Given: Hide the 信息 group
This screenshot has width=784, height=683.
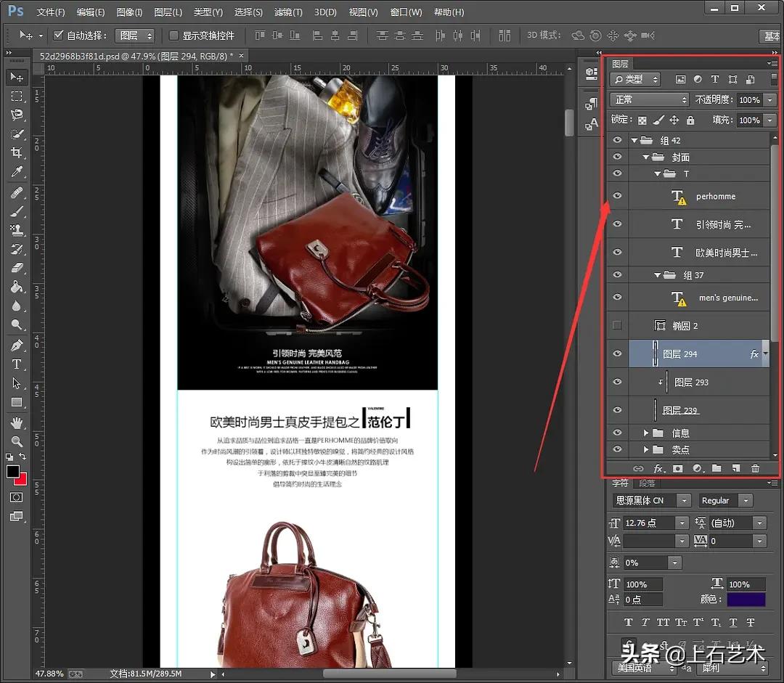Looking at the screenshot, I should [618, 433].
